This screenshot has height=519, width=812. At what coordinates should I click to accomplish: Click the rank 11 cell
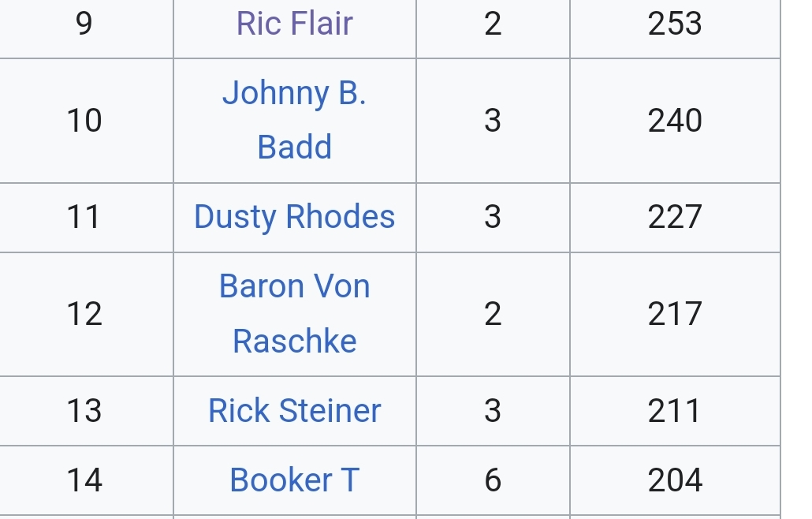[84, 217]
